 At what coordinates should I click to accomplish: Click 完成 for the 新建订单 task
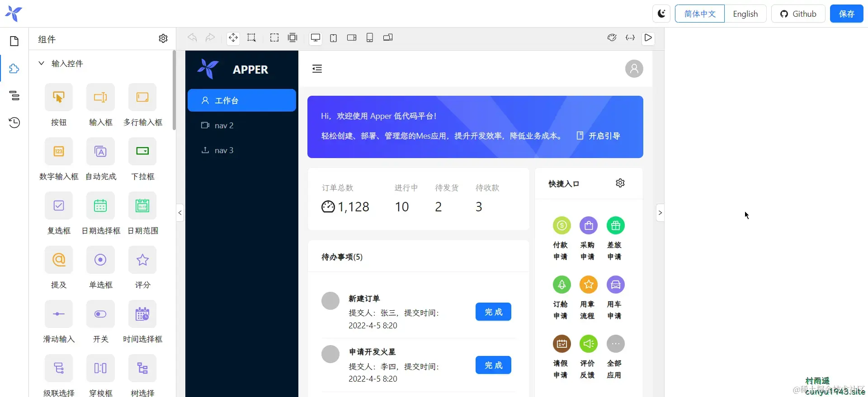[493, 312]
